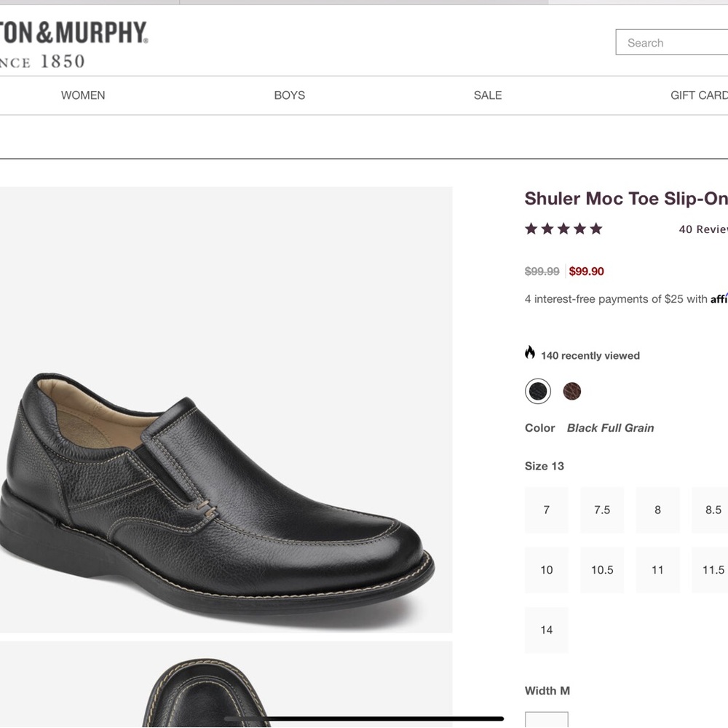Click the five-star rating icon
The width and height of the screenshot is (728, 728).
[563, 229]
